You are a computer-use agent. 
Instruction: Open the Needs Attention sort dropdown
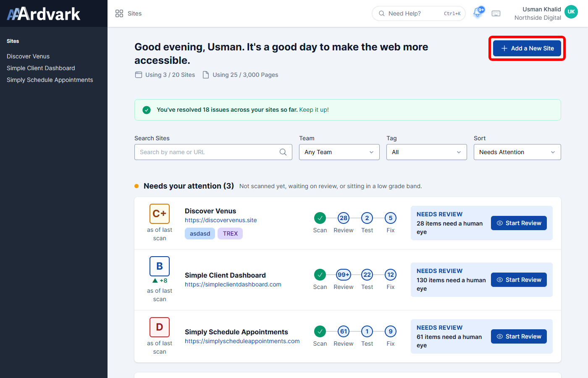(x=517, y=152)
